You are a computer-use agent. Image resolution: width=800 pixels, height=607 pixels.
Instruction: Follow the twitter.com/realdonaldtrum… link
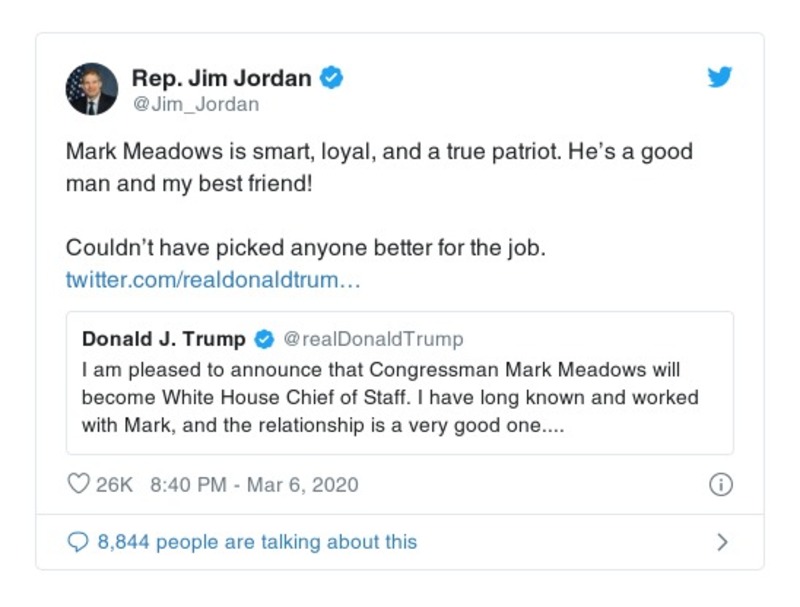[x=212, y=279]
